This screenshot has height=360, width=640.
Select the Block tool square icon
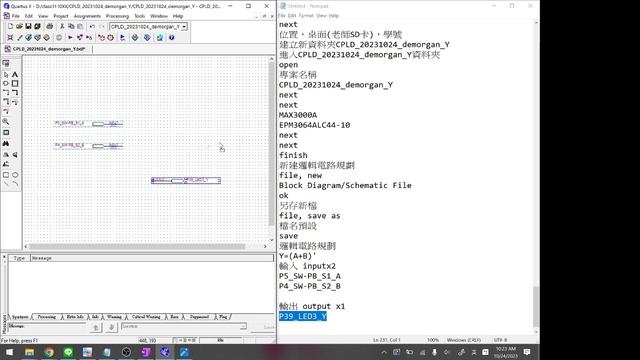[15, 83]
